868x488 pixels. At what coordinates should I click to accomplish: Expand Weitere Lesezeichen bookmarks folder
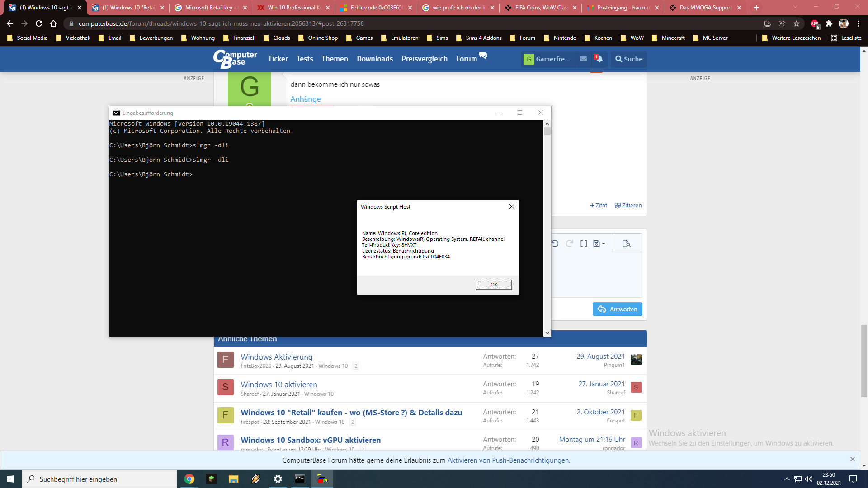pos(792,38)
